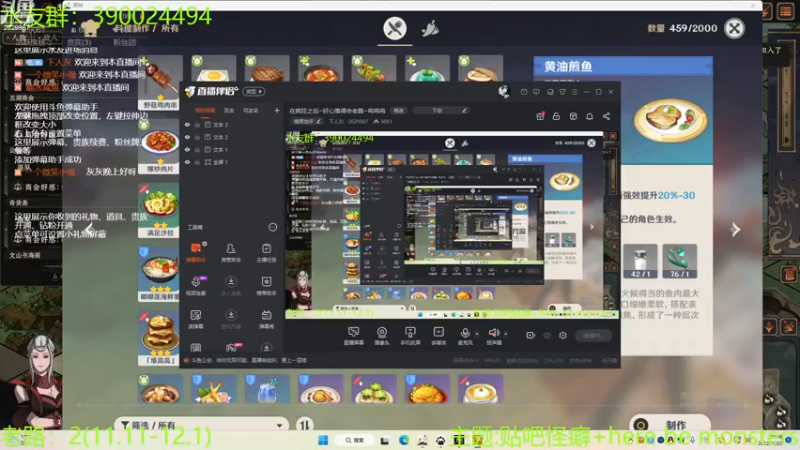Lock the 文本 2 layer
This screenshot has height=450, width=800.
point(197,137)
